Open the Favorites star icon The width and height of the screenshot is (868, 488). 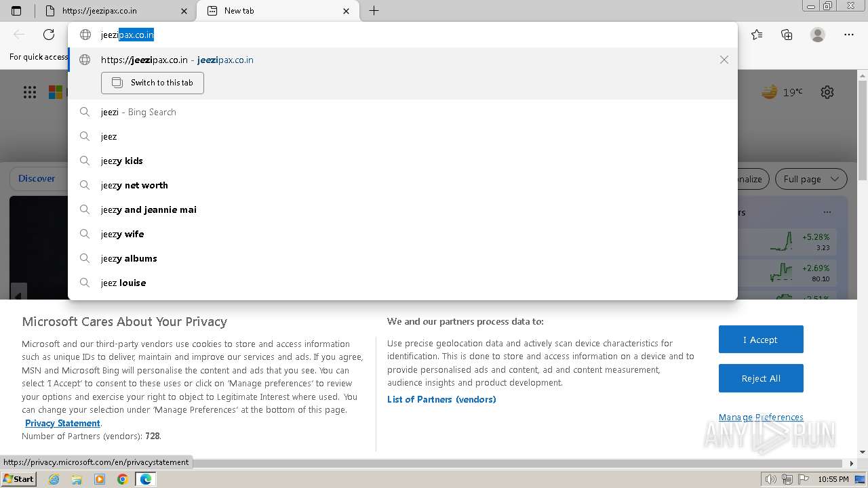757,35
